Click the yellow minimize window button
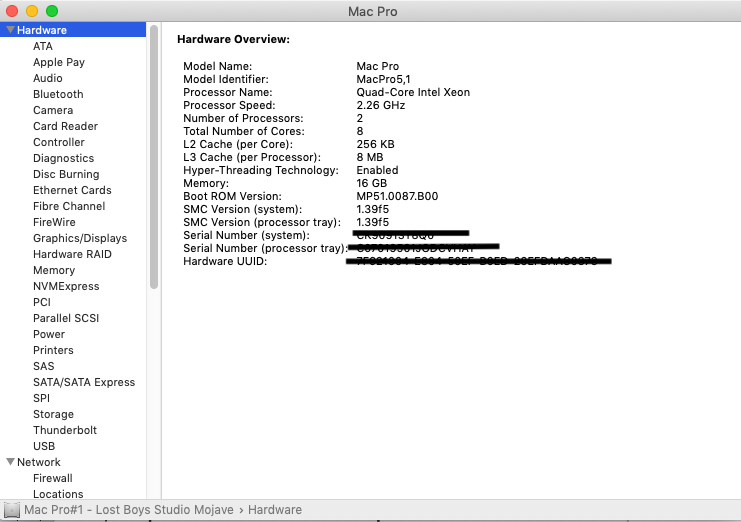This screenshot has width=741, height=522. coord(32,11)
